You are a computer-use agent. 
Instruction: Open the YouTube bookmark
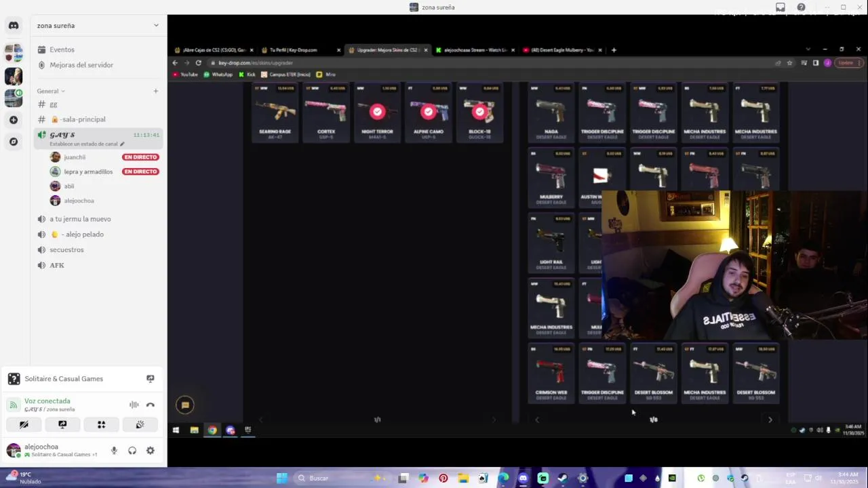pyautogui.click(x=185, y=75)
